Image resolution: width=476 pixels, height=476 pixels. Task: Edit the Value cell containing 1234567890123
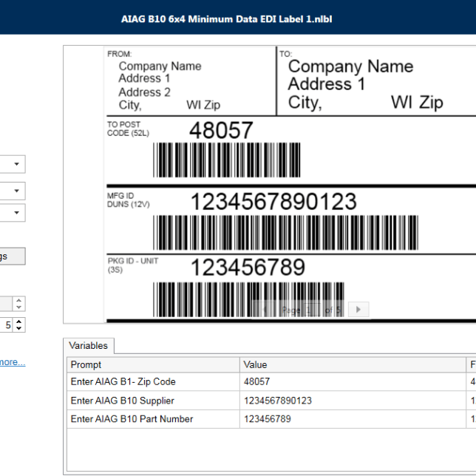[353, 401]
